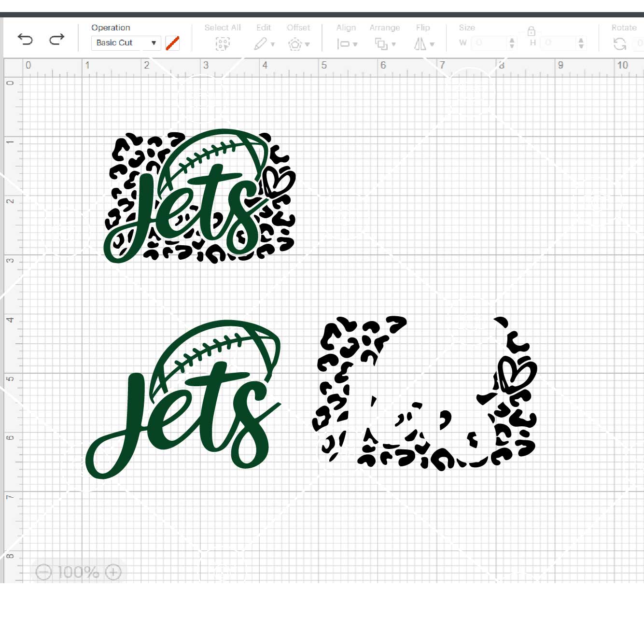
Task: Toggle the size aspect ratio lock
Action: 532,31
